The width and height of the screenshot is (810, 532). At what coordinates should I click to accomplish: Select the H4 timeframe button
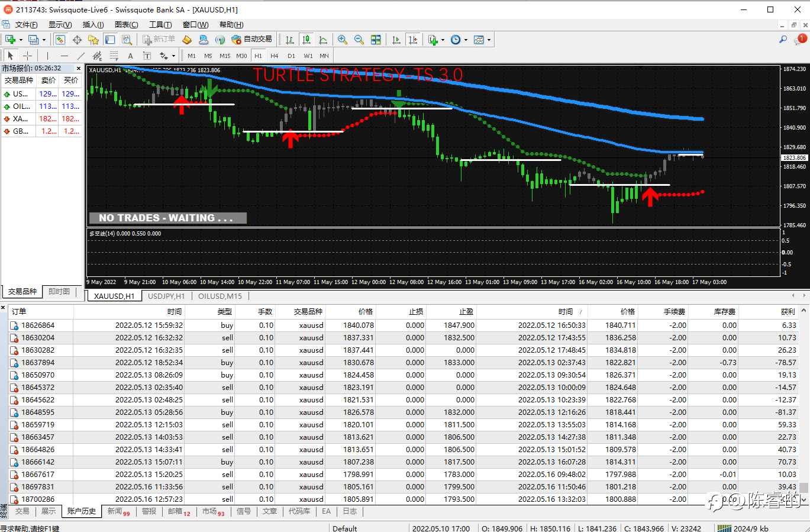click(274, 56)
